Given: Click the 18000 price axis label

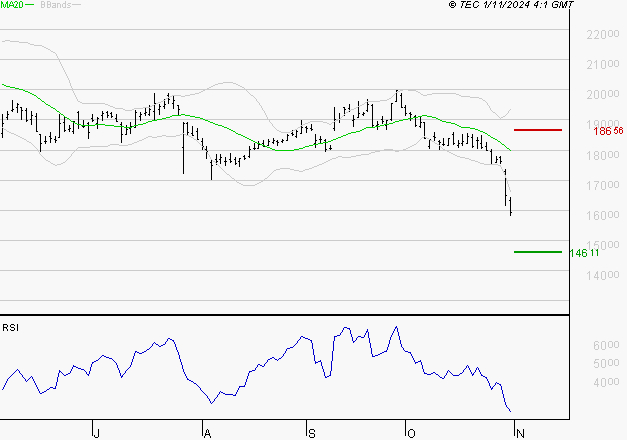Looking at the screenshot, I should (x=603, y=155).
